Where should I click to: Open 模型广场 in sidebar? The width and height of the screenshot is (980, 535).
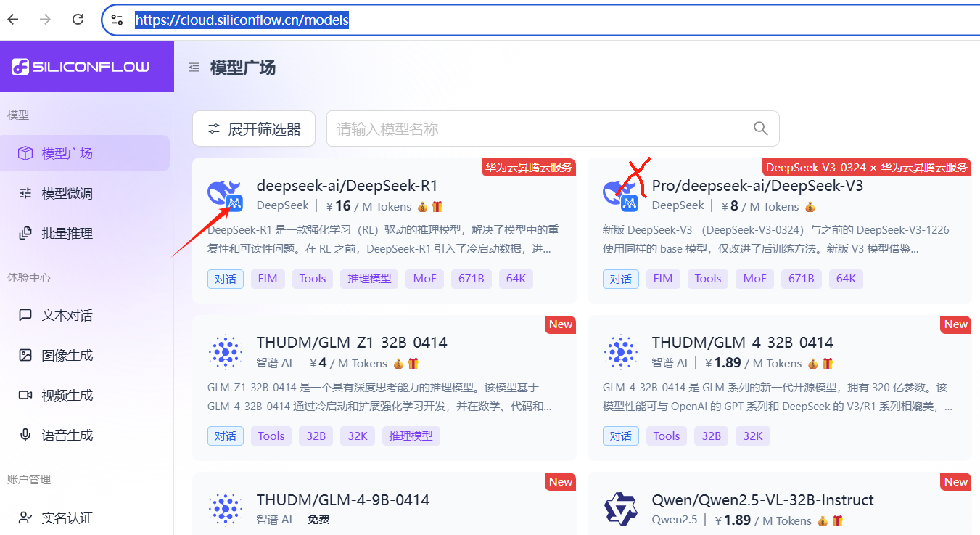coord(85,153)
